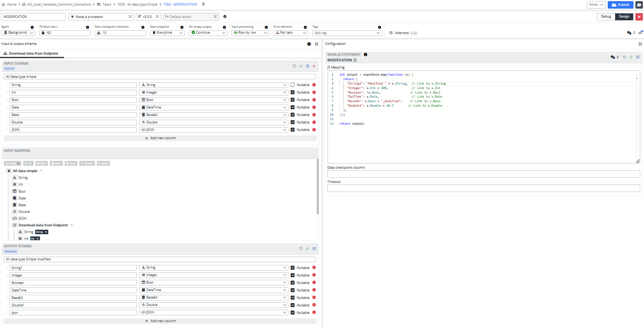Click the Home icon in breadcrumb

point(3,4)
